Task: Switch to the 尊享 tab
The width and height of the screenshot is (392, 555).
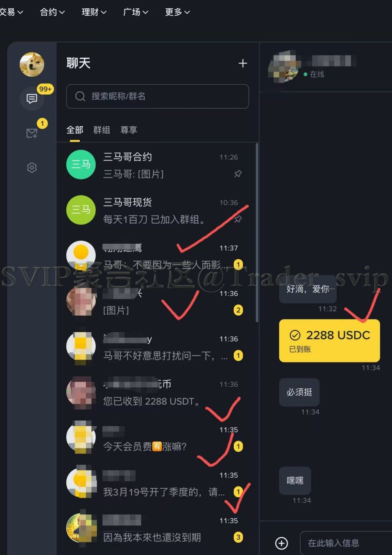Action: 129,130
